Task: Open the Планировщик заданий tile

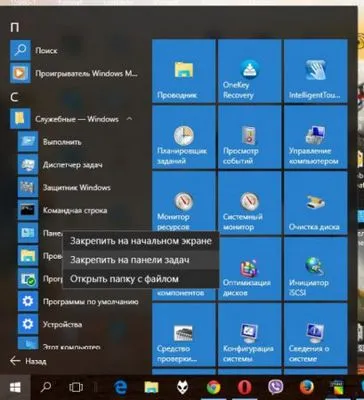Action: (x=184, y=137)
